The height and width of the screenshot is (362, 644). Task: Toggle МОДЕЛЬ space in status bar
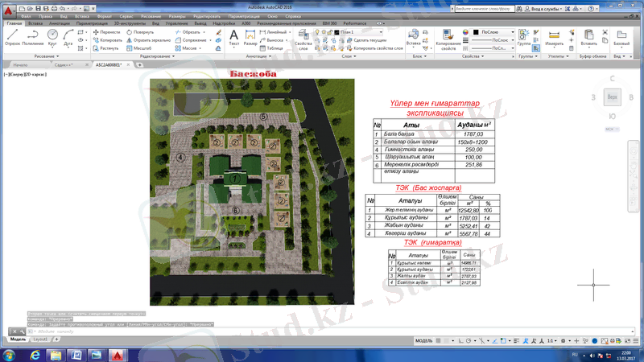424,341
